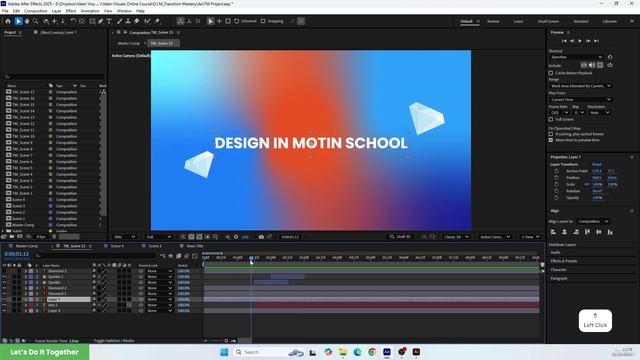
Task: Expand the Character panel
Action: 558,269
